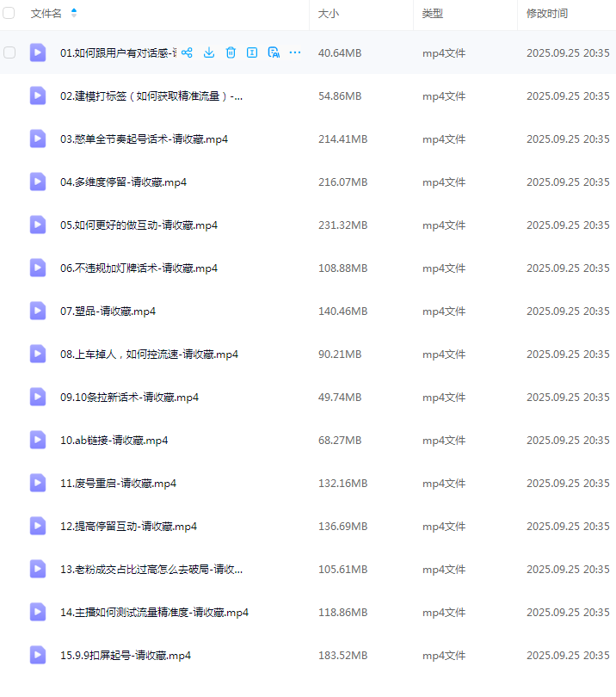Delete file 01 with the trash icon
Viewport: 616px width, 697px height.
click(x=231, y=52)
